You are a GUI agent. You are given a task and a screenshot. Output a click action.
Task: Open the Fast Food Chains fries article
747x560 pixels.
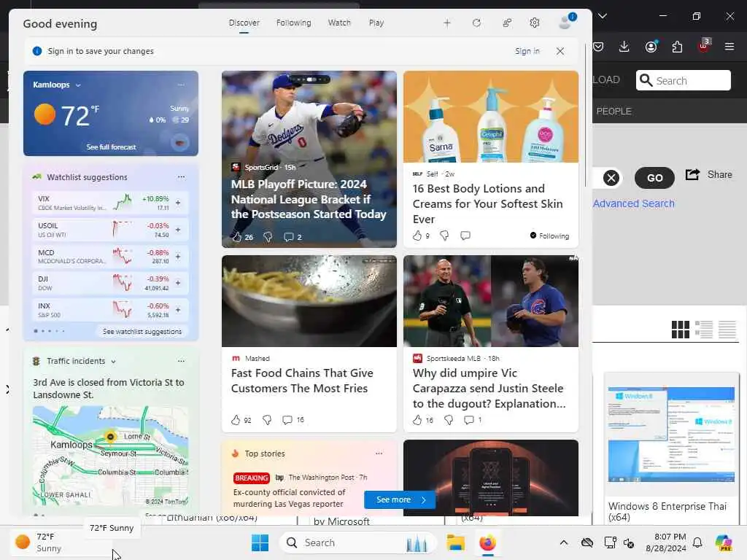pyautogui.click(x=302, y=381)
